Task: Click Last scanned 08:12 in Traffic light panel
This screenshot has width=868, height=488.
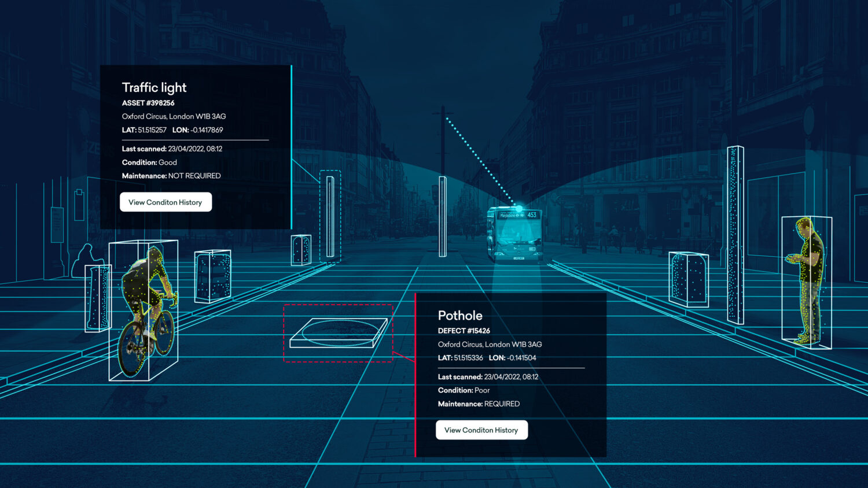Action: click(172, 149)
